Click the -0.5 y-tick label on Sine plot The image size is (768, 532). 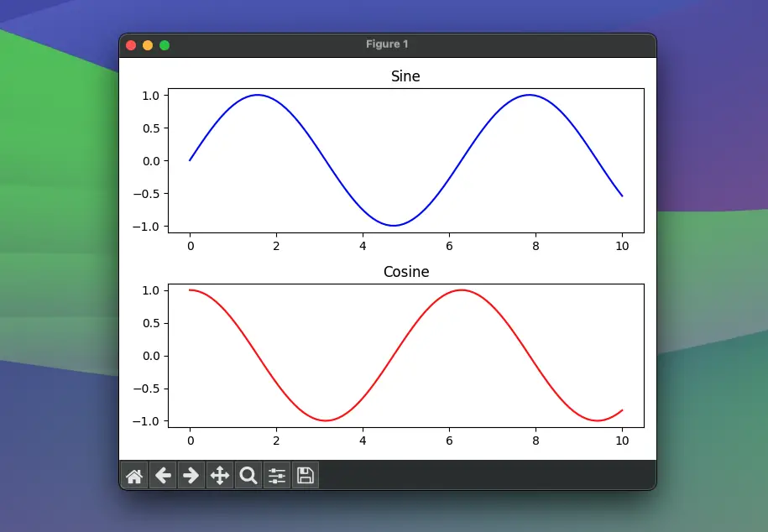[x=146, y=194]
